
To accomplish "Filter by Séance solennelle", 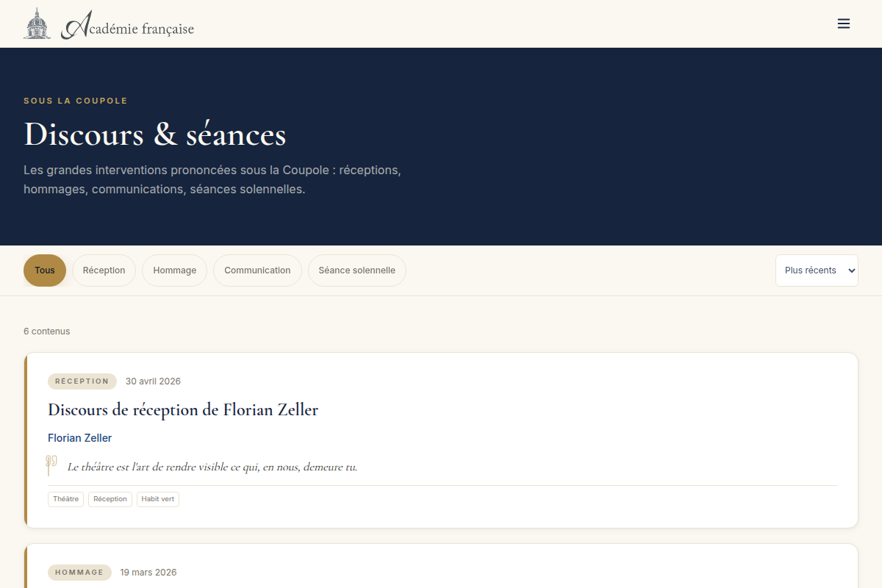I will pos(357,270).
